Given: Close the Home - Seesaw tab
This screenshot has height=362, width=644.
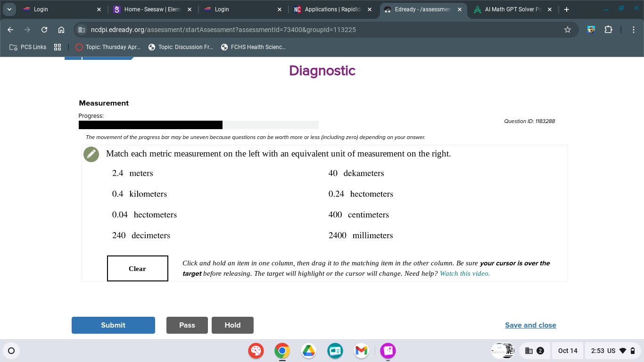Looking at the screenshot, I should (x=190, y=9).
